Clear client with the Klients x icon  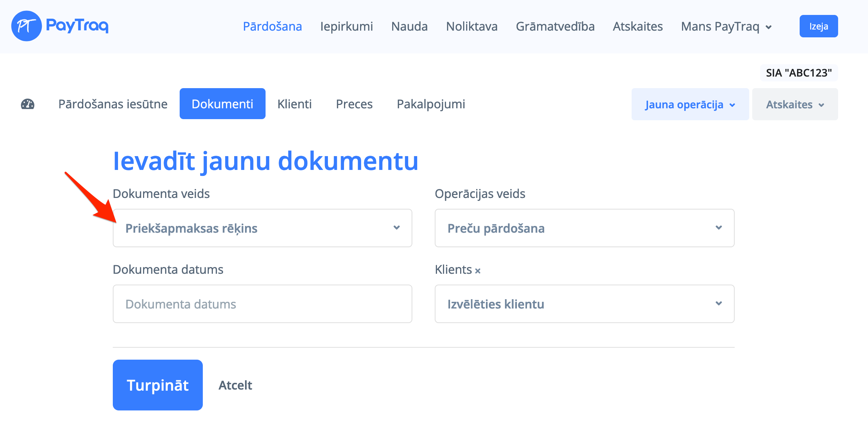click(478, 271)
